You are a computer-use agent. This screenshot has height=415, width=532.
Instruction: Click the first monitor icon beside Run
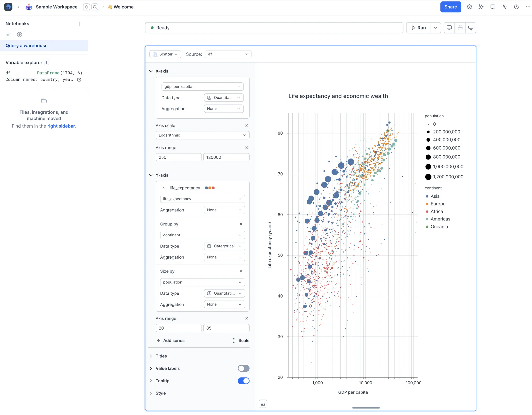click(x=449, y=28)
